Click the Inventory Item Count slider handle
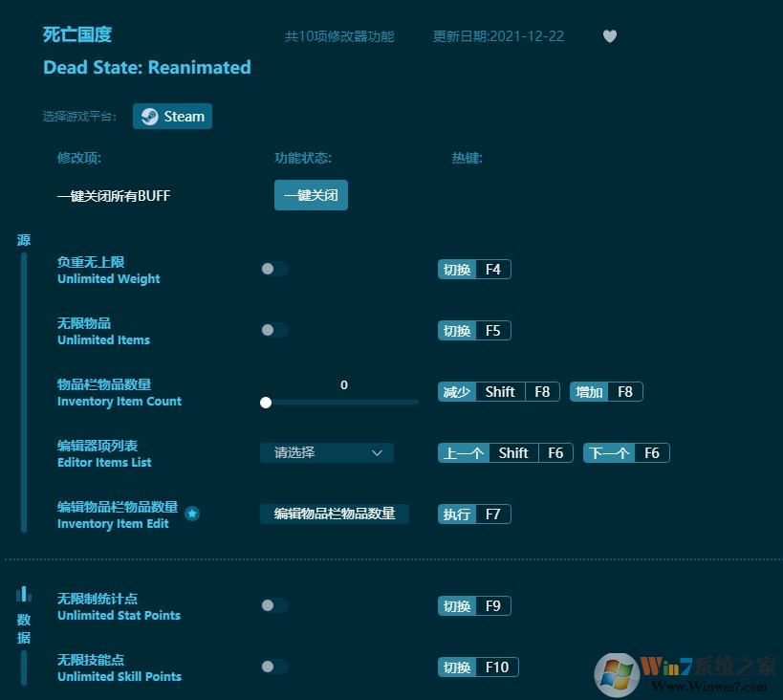This screenshot has height=700, width=783. pyautogui.click(x=266, y=403)
